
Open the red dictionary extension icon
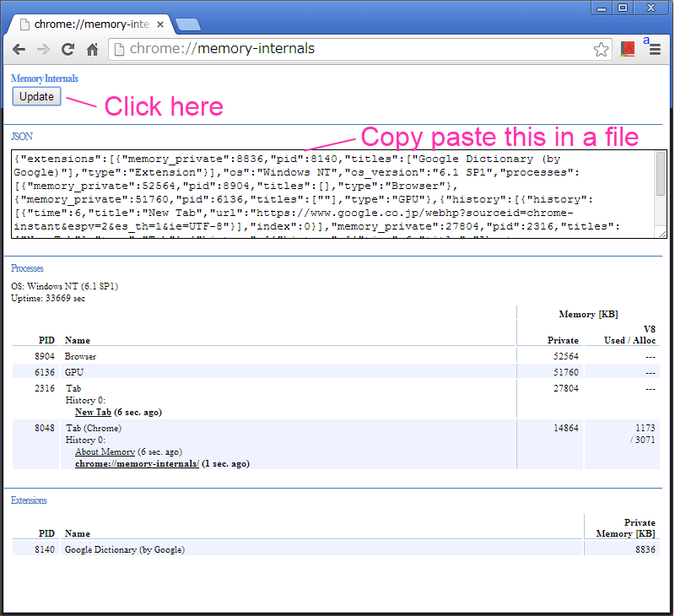[628, 49]
